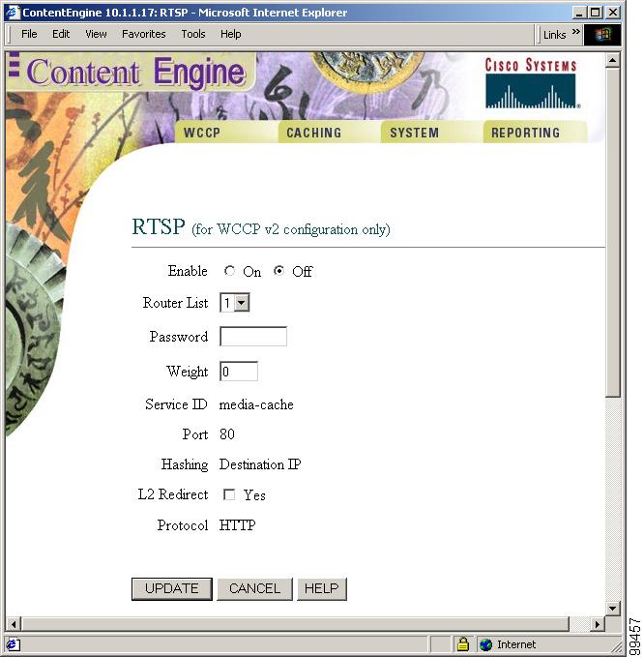Click the Internet zone globe icon
The width and height of the screenshot is (644, 657).
click(x=485, y=644)
